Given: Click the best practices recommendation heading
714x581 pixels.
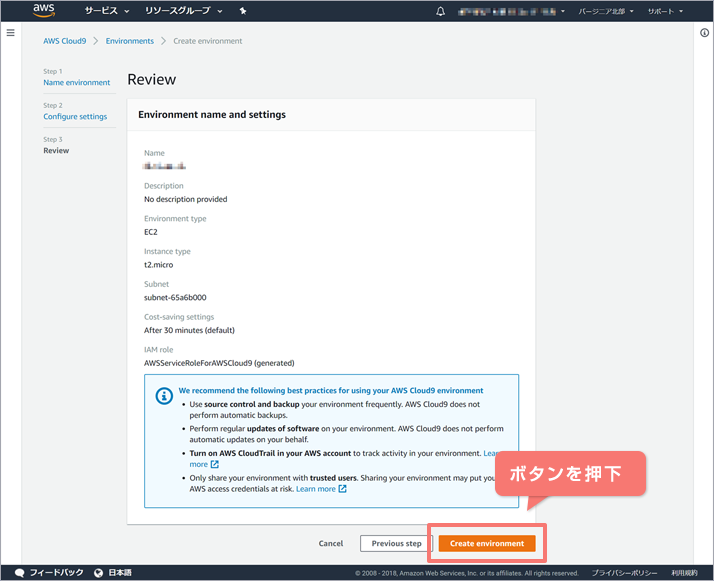Looking at the screenshot, I should point(331,390).
